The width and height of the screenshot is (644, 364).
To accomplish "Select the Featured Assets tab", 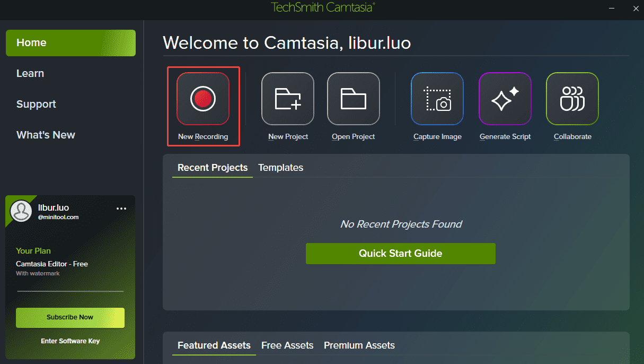I will coord(214,345).
